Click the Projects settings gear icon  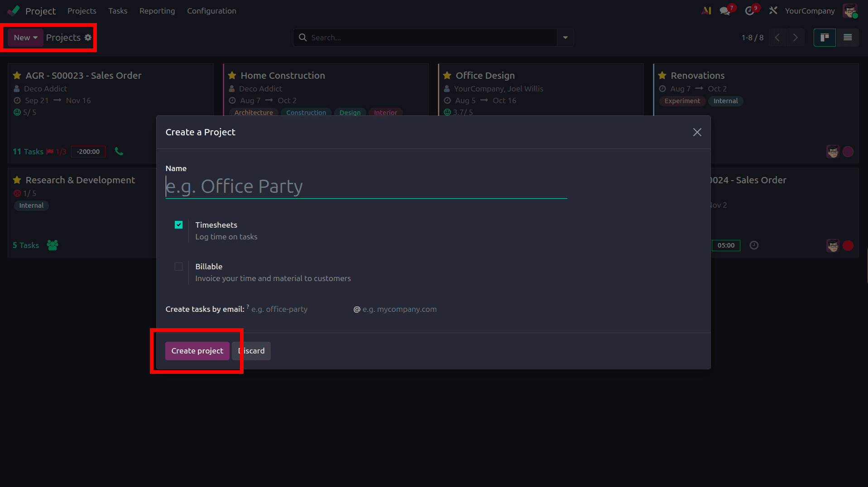pyautogui.click(x=88, y=38)
